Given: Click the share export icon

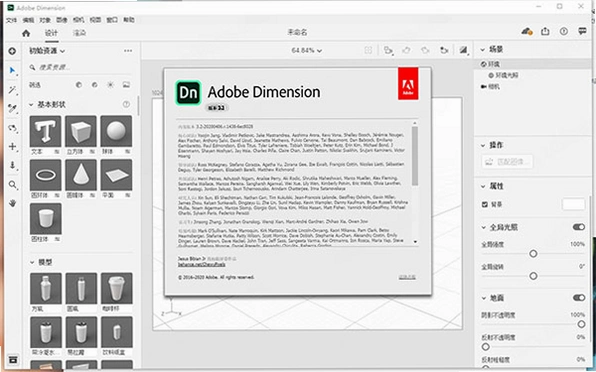Looking at the screenshot, I should (545, 31).
